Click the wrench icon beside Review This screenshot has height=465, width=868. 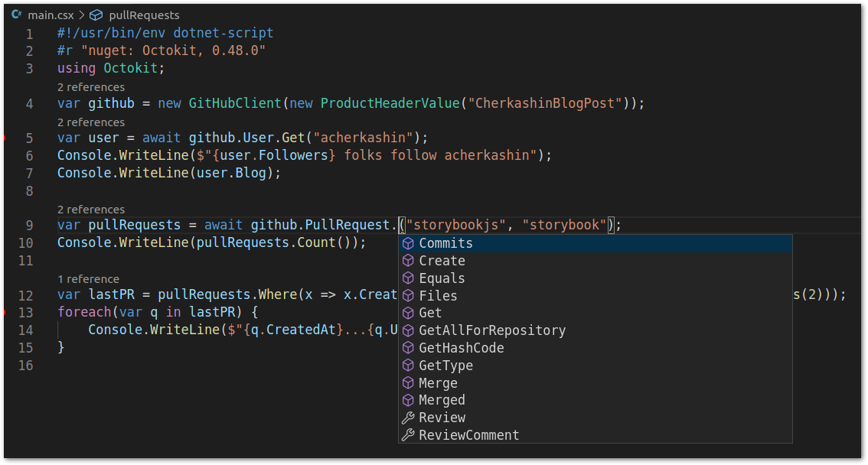pos(408,418)
